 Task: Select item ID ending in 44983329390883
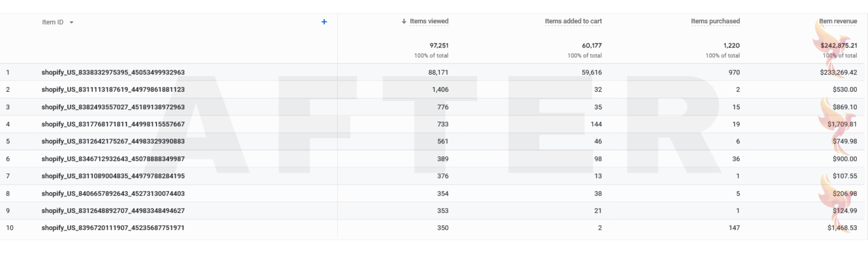113,141
